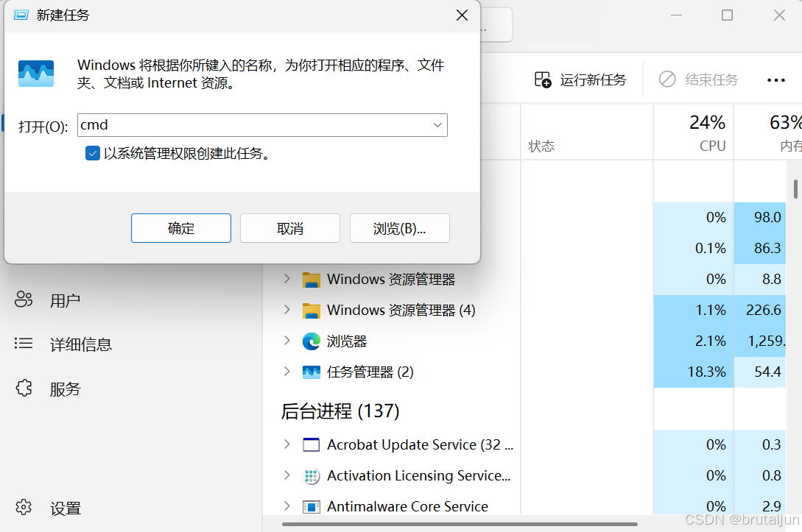Click the 226.6 memory value
Viewport: 802px width, 532px height.
tap(764, 310)
